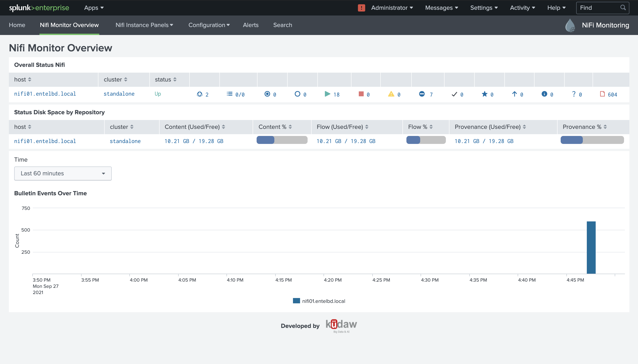Expand the Activity menu
This screenshot has width=638, height=364.
coord(522,8)
